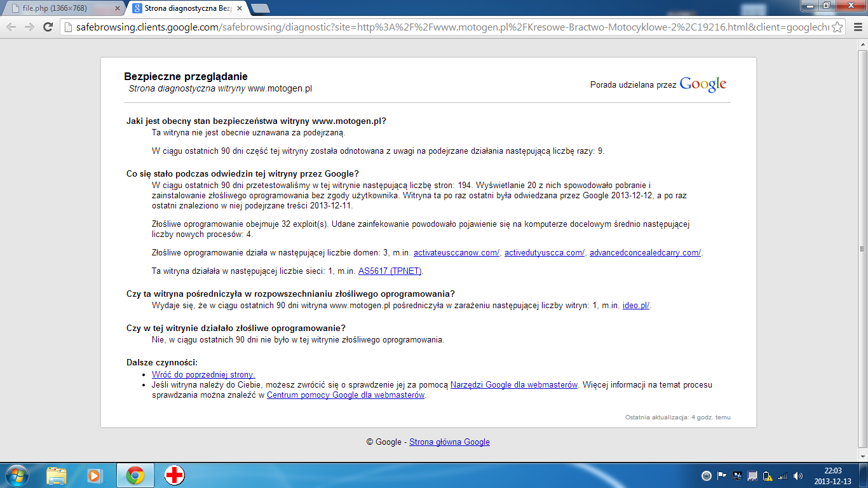Click the touchpad tray icon
The height and width of the screenshot is (488, 868).
coord(752,476)
